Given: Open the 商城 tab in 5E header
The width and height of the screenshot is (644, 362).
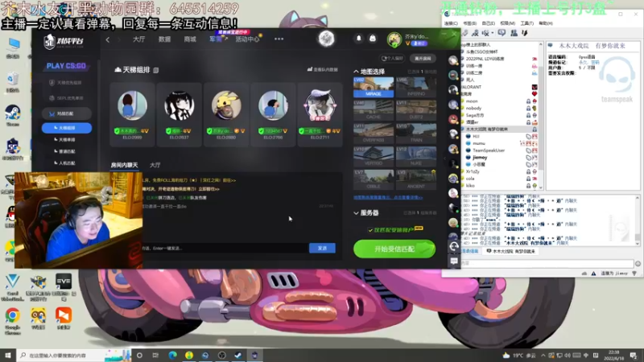Looking at the screenshot, I should point(190,39).
